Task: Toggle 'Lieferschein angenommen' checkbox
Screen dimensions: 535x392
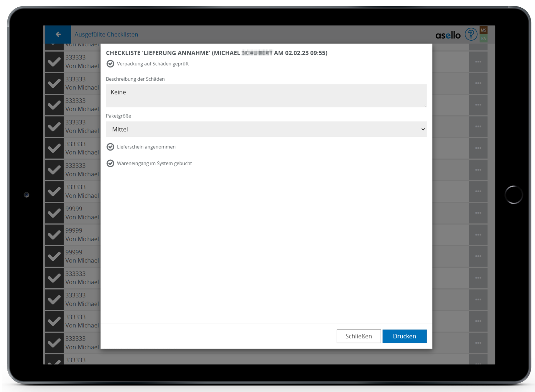Action: coord(110,147)
